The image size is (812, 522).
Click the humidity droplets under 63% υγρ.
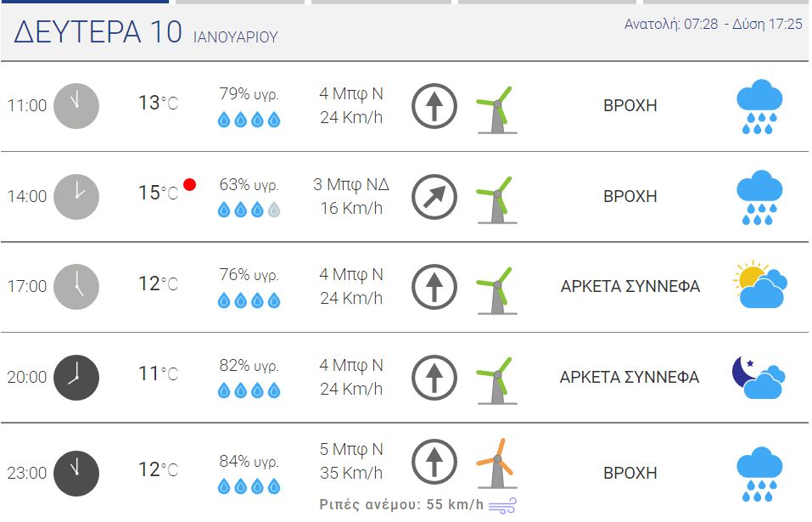click(x=249, y=210)
